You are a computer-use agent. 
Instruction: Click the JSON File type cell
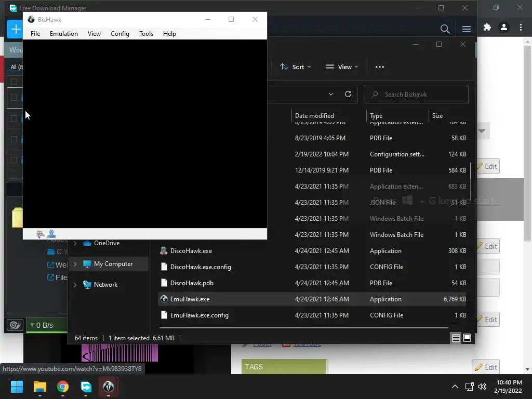383,203
